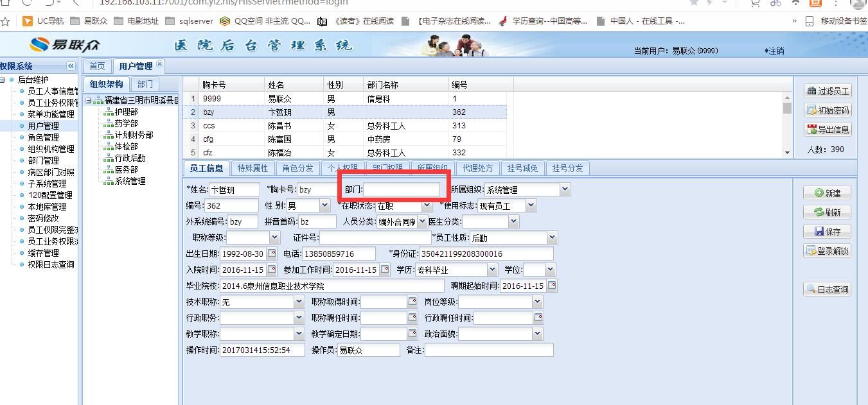Click the 登录解锁 button
Image resolution: width=868 pixels, height=405 pixels.
pos(828,251)
